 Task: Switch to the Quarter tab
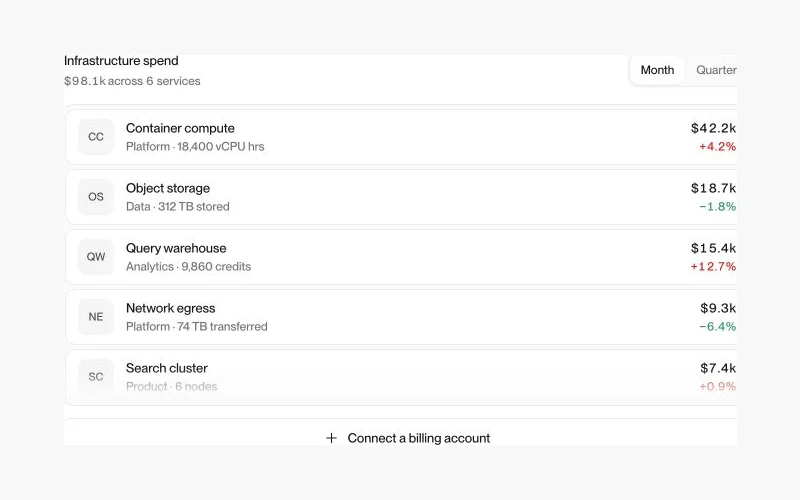[x=716, y=70]
